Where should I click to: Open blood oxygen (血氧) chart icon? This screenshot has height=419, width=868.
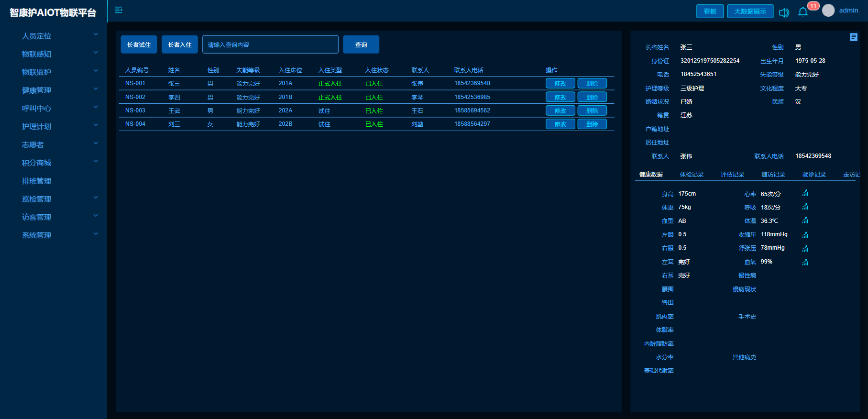pos(805,262)
